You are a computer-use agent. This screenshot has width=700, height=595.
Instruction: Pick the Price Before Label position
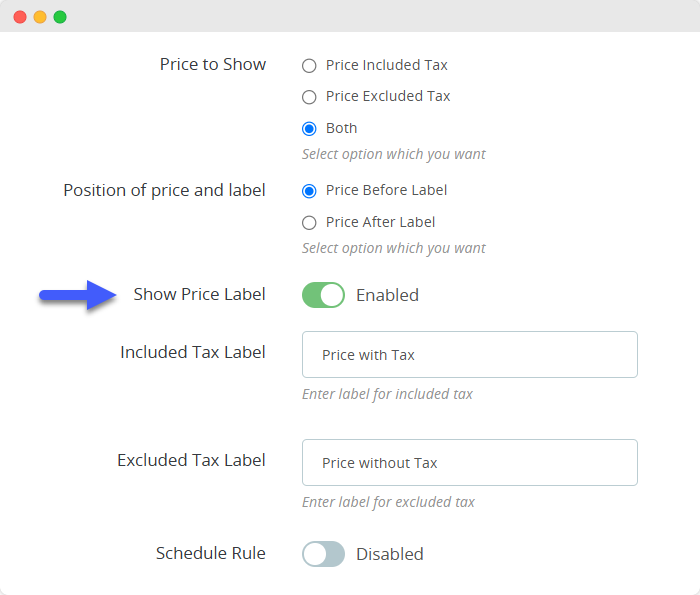tap(309, 191)
